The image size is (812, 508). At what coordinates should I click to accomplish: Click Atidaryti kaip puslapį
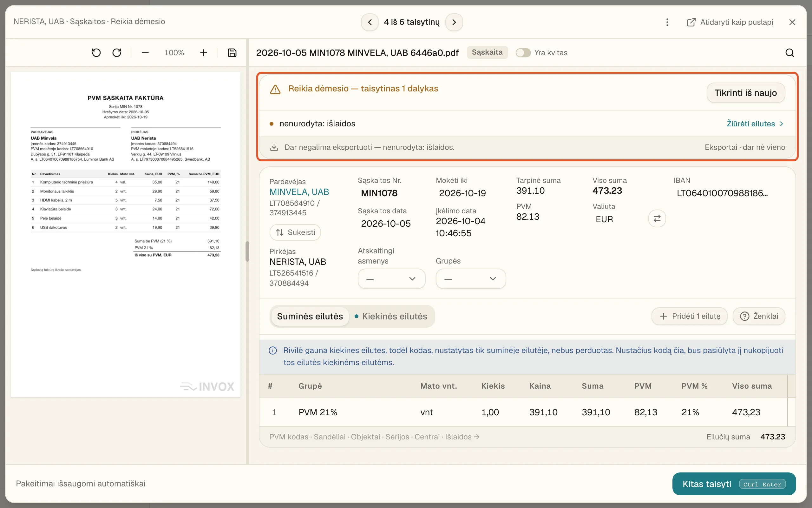(730, 22)
